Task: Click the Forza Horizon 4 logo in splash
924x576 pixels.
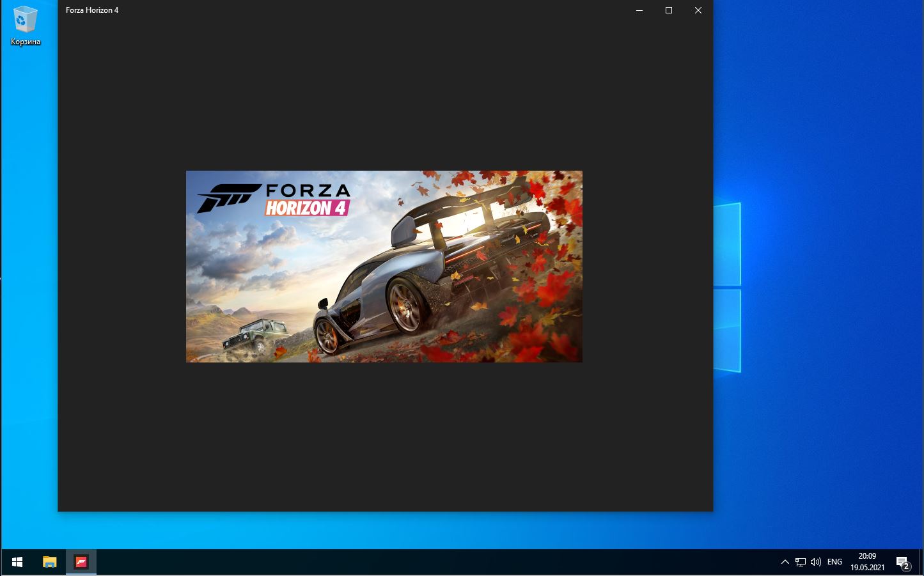Action: [274, 199]
